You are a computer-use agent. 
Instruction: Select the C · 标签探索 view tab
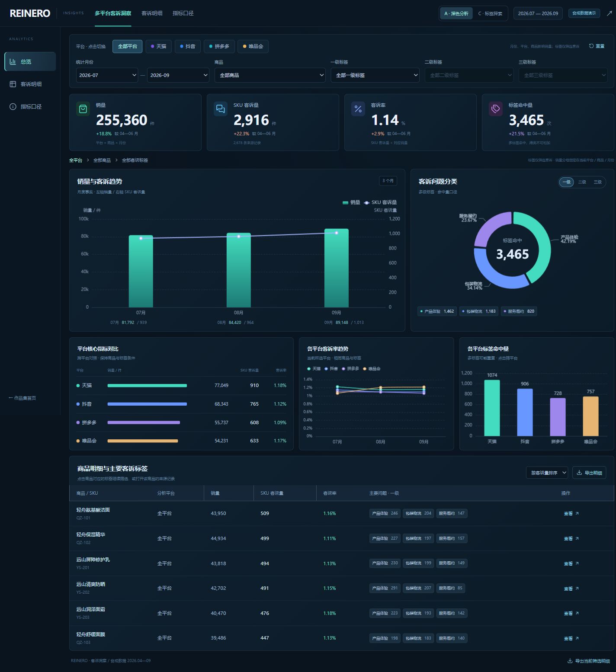coord(490,13)
